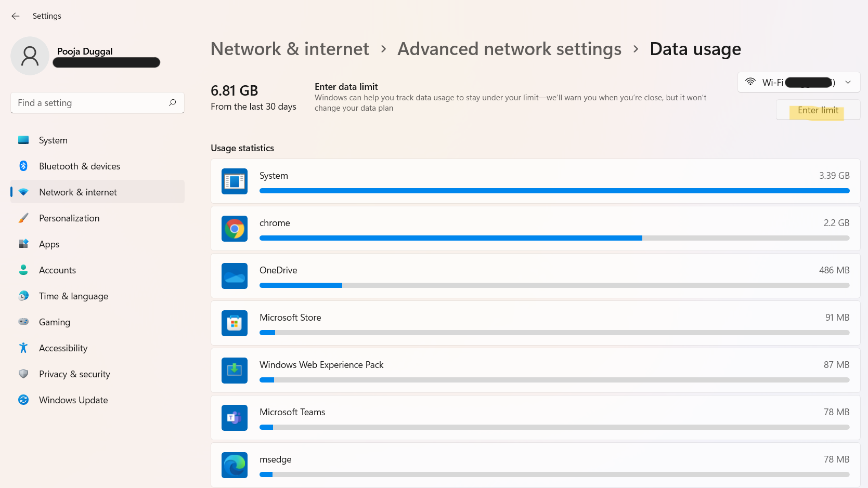Click the search magnifier icon
This screenshot has width=868, height=488.
point(173,102)
